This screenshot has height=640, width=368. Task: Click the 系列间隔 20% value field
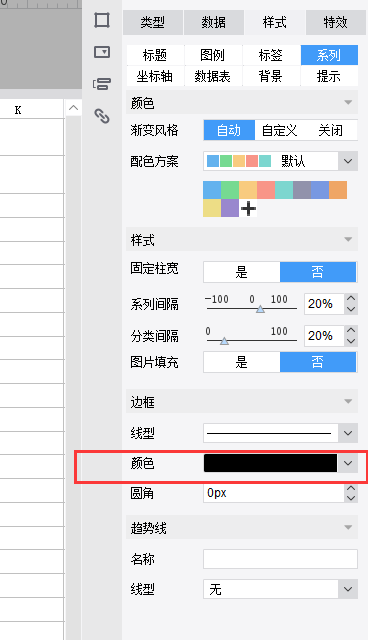click(x=324, y=304)
